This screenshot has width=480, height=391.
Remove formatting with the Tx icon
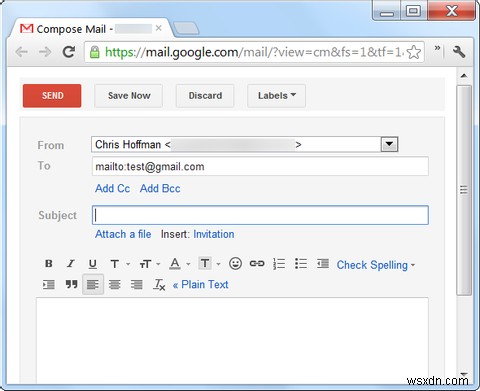point(159,285)
